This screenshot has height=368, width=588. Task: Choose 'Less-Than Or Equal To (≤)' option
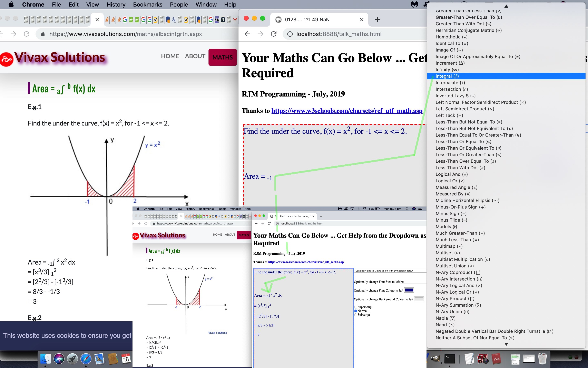[x=506, y=142]
